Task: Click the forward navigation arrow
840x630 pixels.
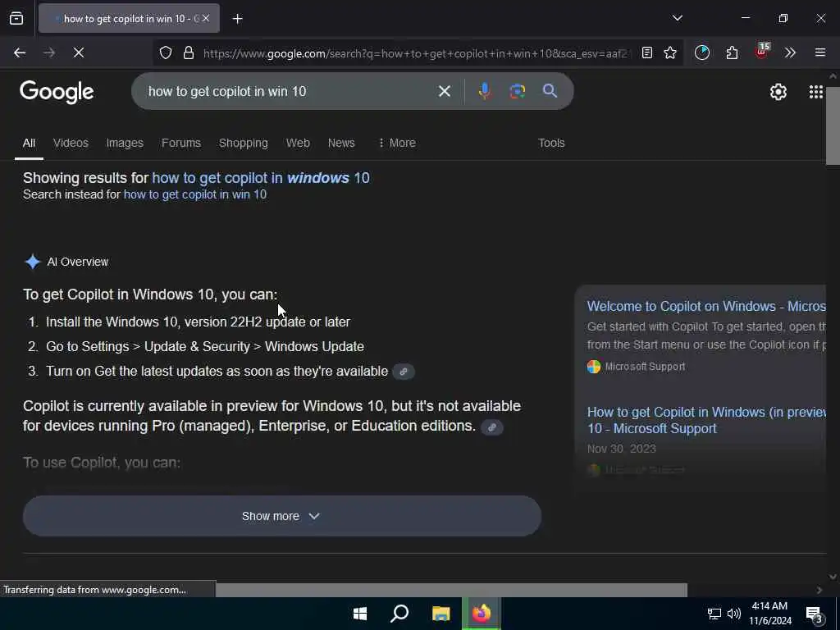Action: coord(48,52)
